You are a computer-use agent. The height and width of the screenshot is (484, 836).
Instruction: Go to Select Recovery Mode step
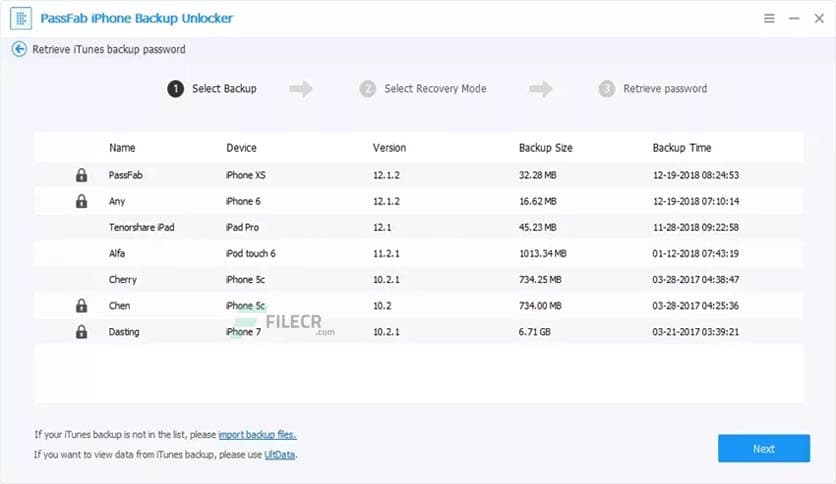[435, 88]
